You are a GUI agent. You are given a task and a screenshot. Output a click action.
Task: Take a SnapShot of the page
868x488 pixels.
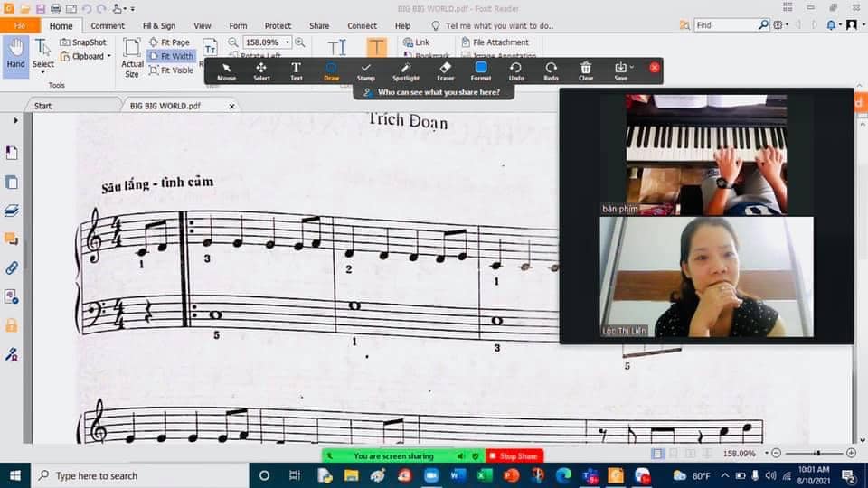click(x=83, y=42)
